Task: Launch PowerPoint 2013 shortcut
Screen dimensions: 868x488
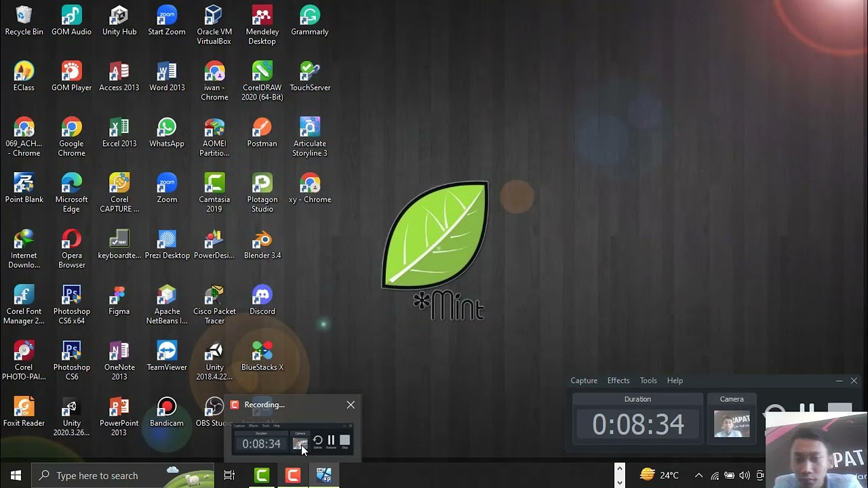Action: click(x=119, y=417)
